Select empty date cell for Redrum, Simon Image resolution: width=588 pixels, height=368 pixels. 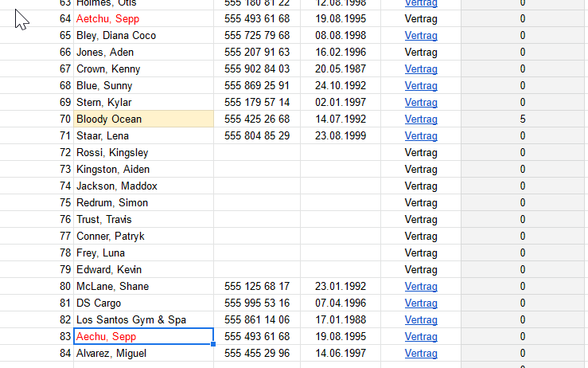pyautogui.click(x=341, y=203)
